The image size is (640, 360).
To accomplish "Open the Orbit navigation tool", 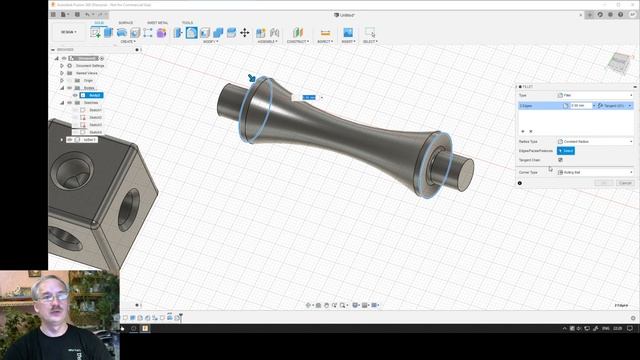I will point(309,305).
